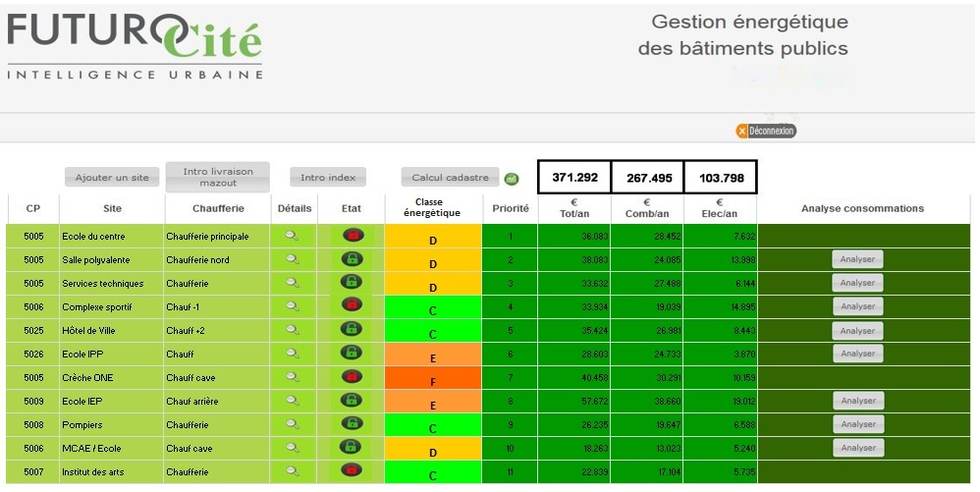Image resolution: width=980 pixels, height=492 pixels.
Task: Click electricity total box showing 103.798
Action: pyautogui.click(x=721, y=178)
